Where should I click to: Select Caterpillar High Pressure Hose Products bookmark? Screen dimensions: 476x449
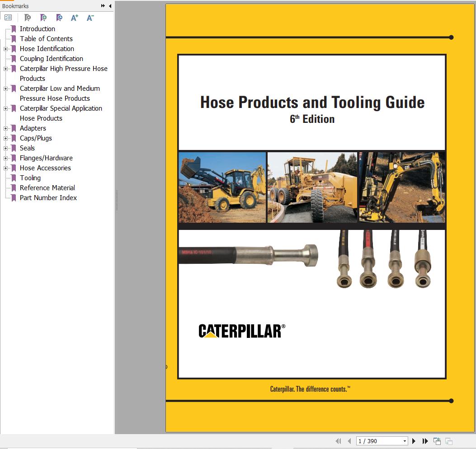pos(63,74)
